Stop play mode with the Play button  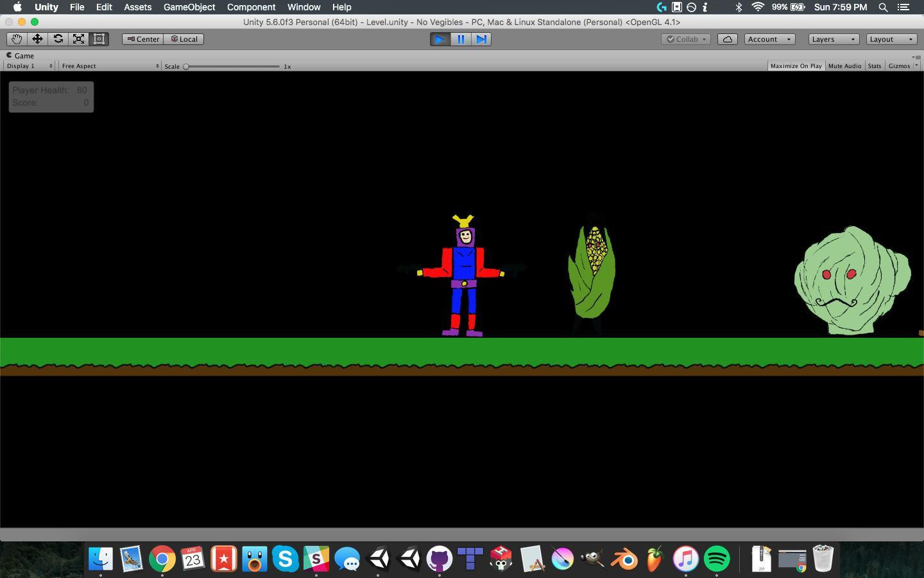(440, 39)
